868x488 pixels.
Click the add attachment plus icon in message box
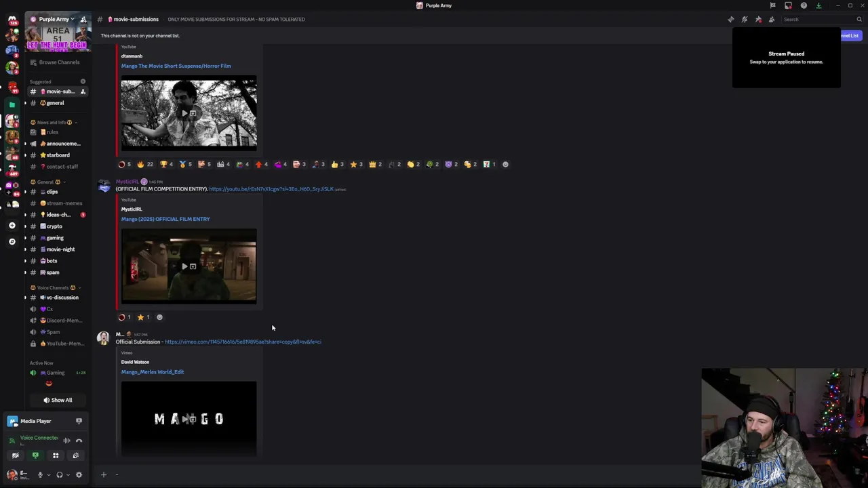104,474
